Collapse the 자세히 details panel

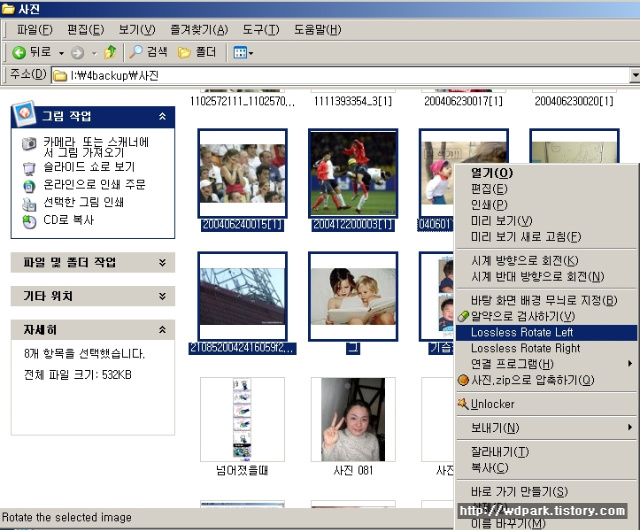pos(162,330)
